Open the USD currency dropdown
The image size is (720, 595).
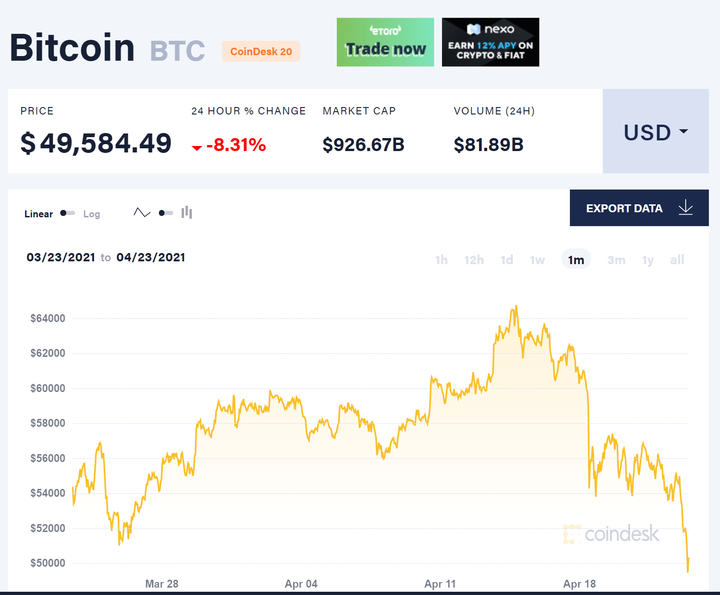coord(656,131)
